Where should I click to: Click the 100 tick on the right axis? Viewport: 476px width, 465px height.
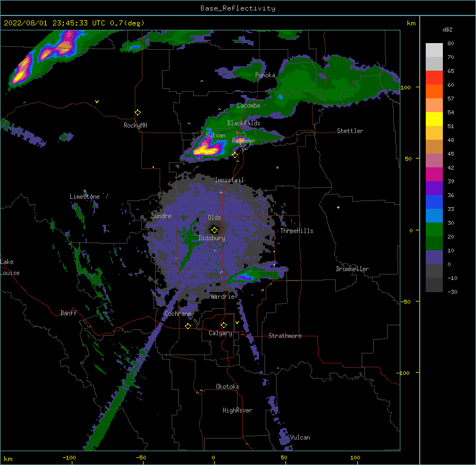click(x=405, y=87)
